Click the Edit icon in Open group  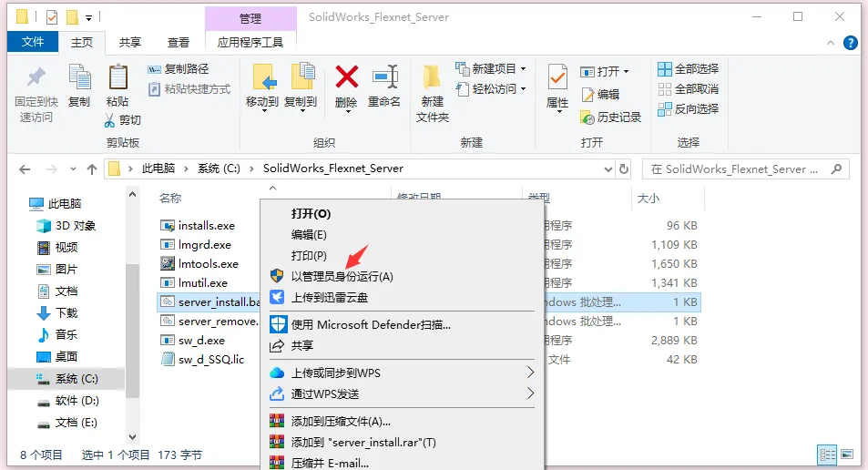[587, 95]
